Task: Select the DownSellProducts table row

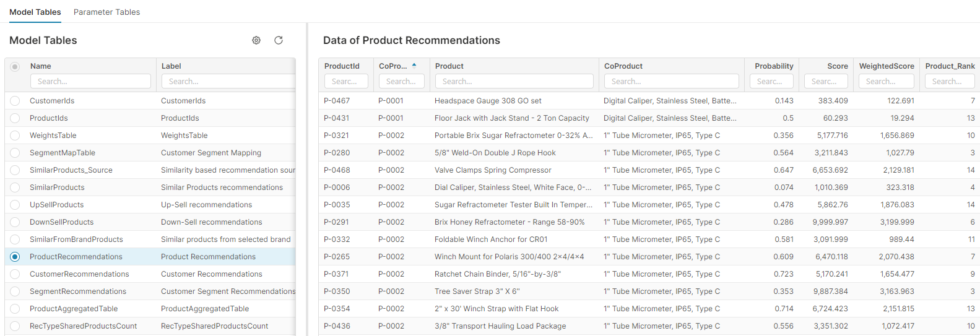Action: (62, 222)
